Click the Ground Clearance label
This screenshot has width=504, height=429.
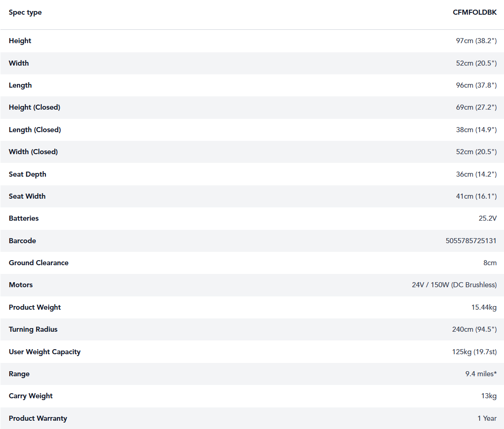coord(39,263)
